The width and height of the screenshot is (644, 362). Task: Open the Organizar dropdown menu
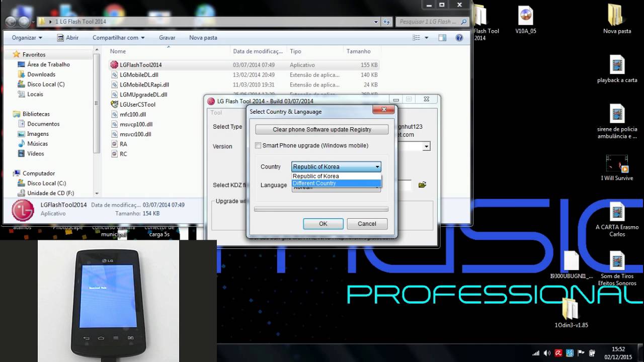27,38
